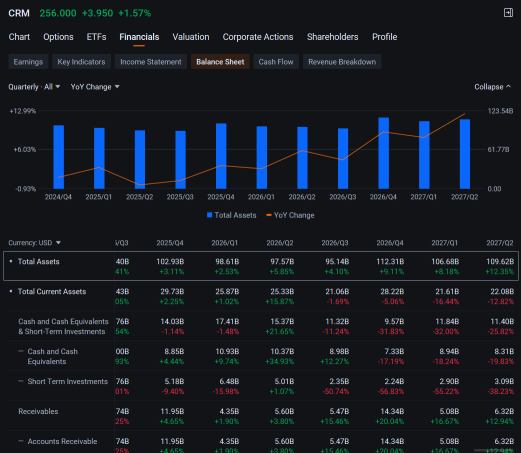Click the 2027/Q1 column header
The width and height of the screenshot is (521, 453).
coord(445,243)
